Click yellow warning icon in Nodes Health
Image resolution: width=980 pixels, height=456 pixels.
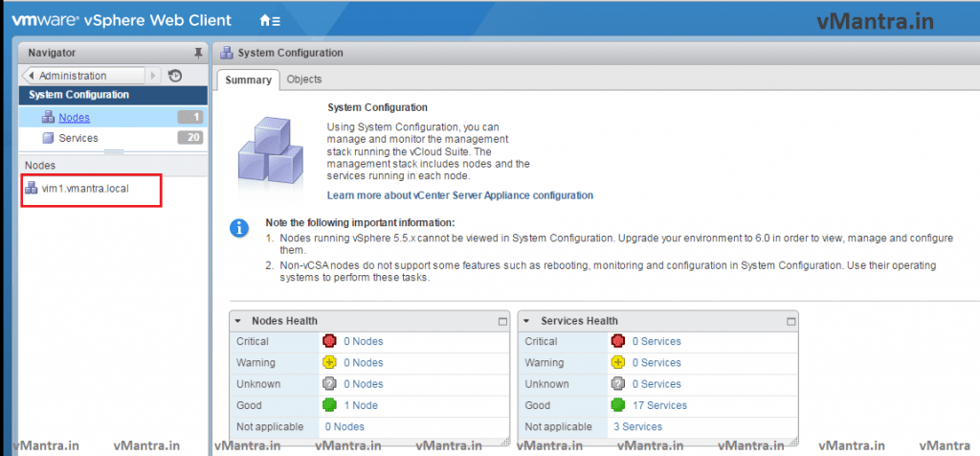pos(329,362)
